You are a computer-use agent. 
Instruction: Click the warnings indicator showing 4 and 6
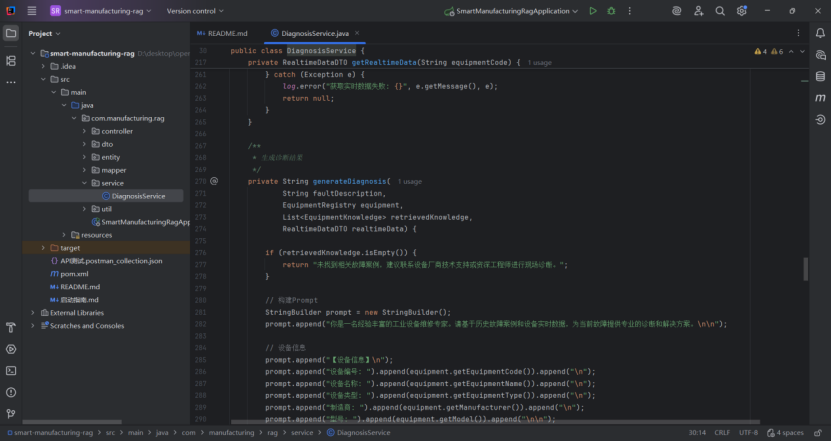pyautogui.click(x=769, y=51)
